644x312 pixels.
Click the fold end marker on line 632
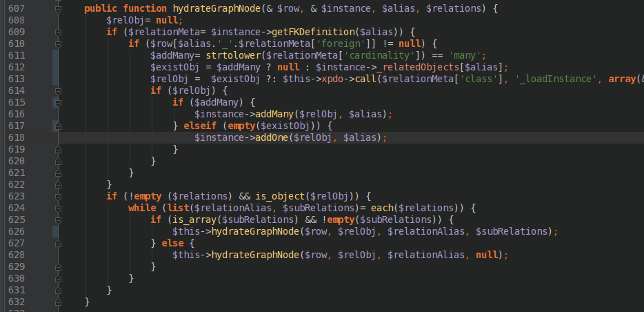tap(58, 302)
